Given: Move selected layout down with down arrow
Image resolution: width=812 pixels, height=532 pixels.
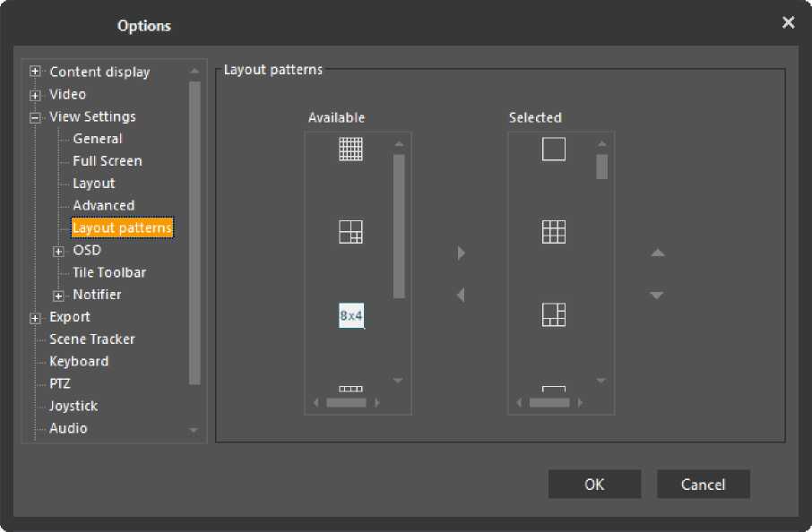Looking at the screenshot, I should (657, 295).
